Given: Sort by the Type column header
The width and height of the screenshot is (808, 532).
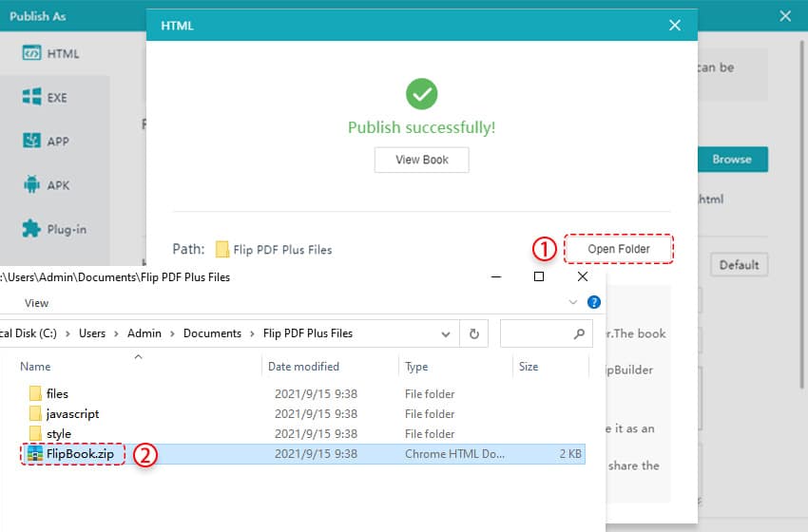Looking at the screenshot, I should coord(416,366).
